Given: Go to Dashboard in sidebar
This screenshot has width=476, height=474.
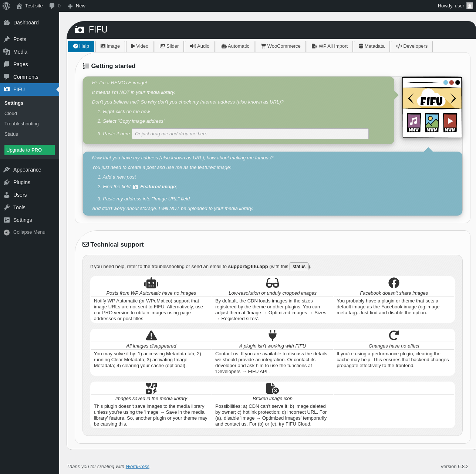Looking at the screenshot, I should click(x=30, y=23).
